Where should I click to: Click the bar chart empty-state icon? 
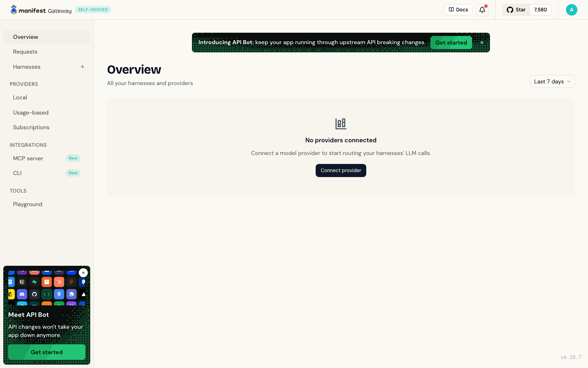341,123
